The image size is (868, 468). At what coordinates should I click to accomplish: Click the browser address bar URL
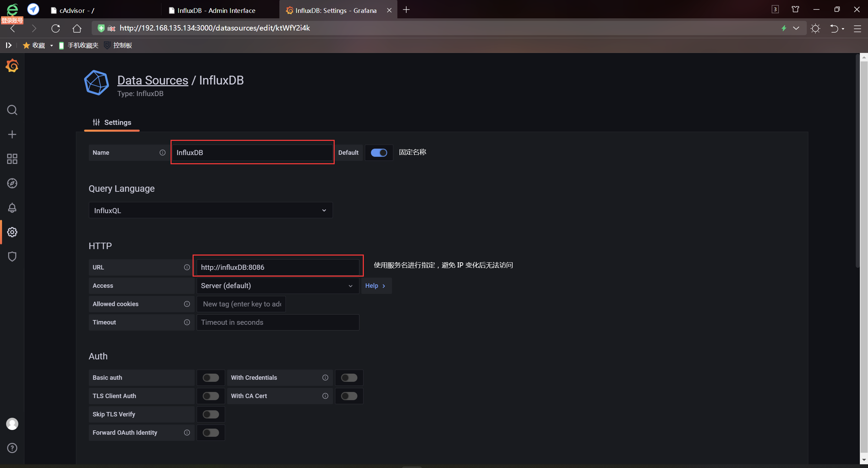(x=215, y=28)
